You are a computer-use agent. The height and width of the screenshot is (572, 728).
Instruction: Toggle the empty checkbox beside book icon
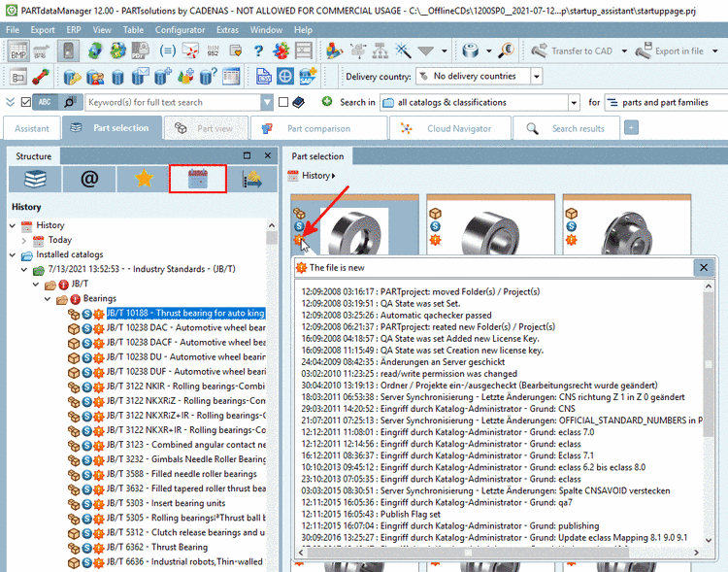(x=283, y=102)
